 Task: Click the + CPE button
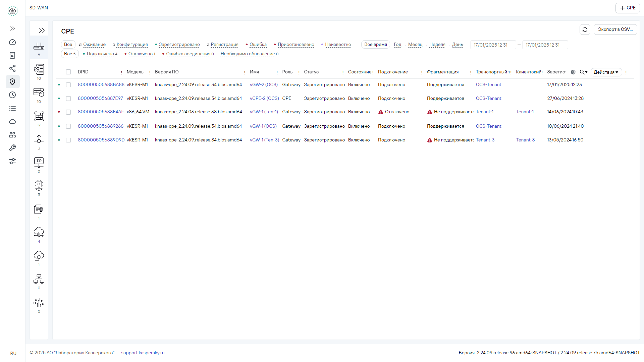tap(628, 8)
